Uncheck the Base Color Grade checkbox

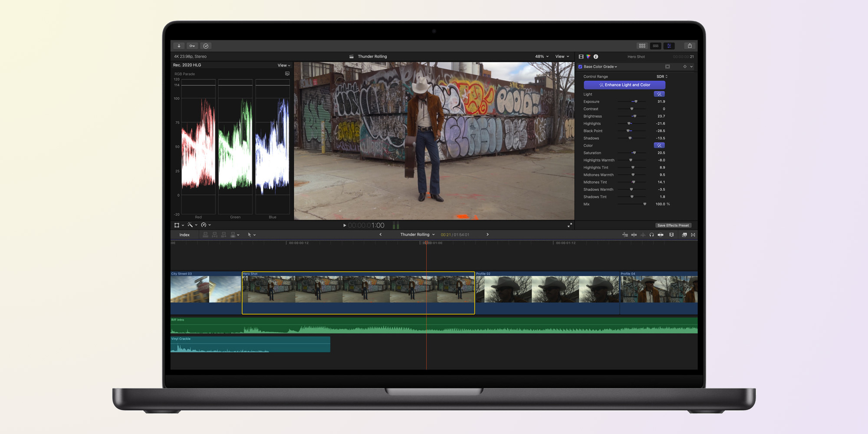click(580, 67)
